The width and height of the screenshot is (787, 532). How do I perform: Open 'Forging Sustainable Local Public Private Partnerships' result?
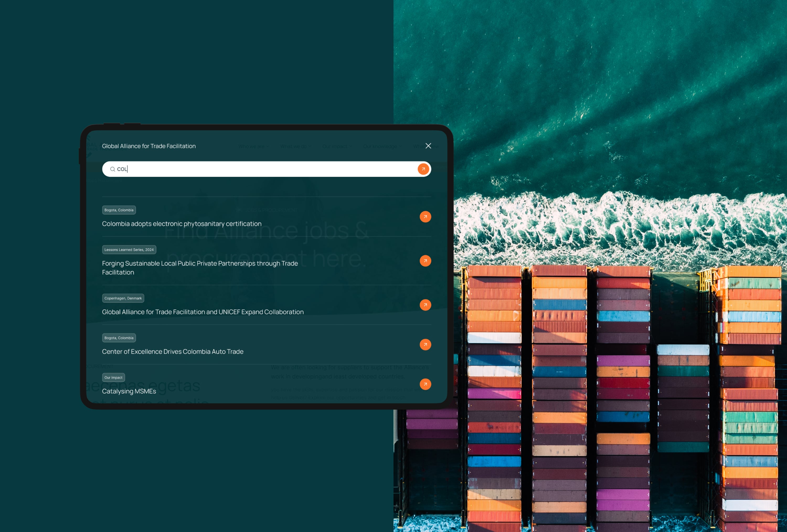click(200, 268)
